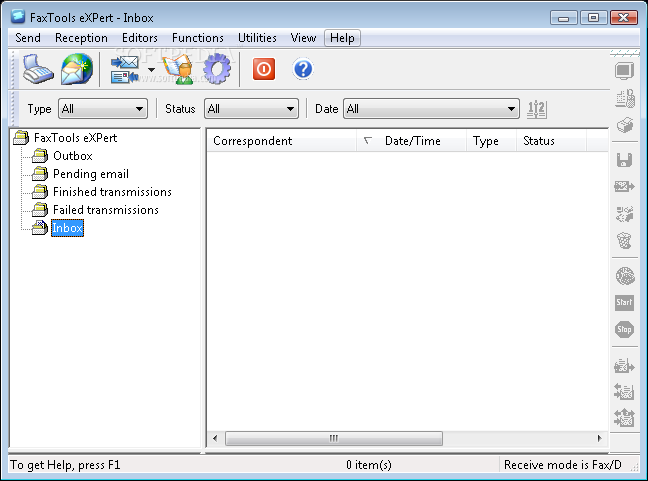Click the printer icon in right toolbar
The image size is (648, 481).
click(x=624, y=125)
